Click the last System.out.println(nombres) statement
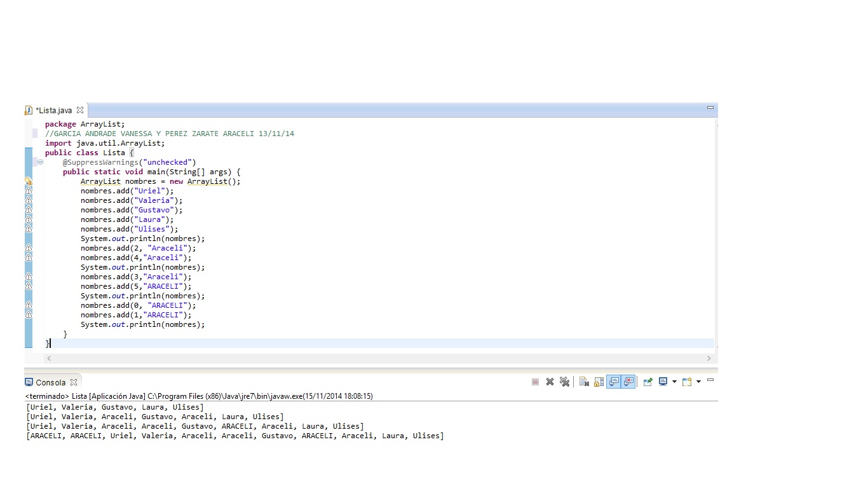 (143, 324)
